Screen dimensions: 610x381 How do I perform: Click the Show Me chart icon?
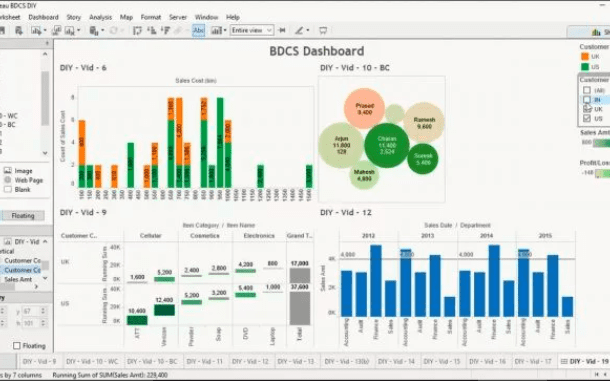tap(596, 32)
